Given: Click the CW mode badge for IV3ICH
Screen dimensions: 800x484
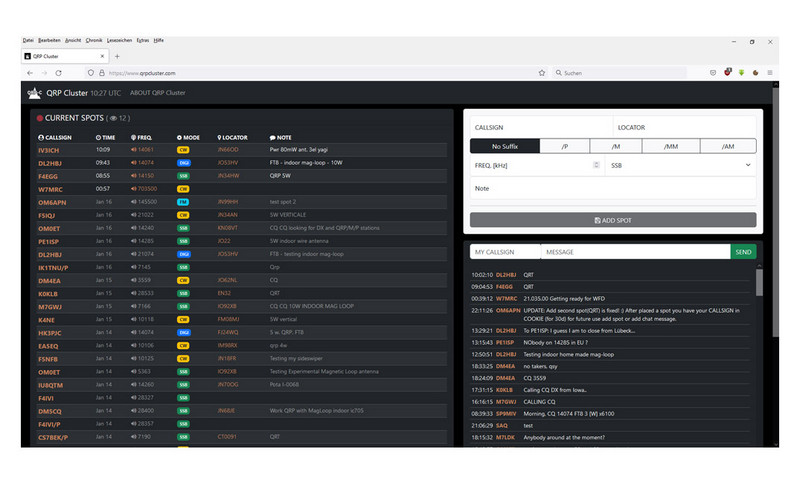Looking at the screenshot, I should pyautogui.click(x=183, y=150).
